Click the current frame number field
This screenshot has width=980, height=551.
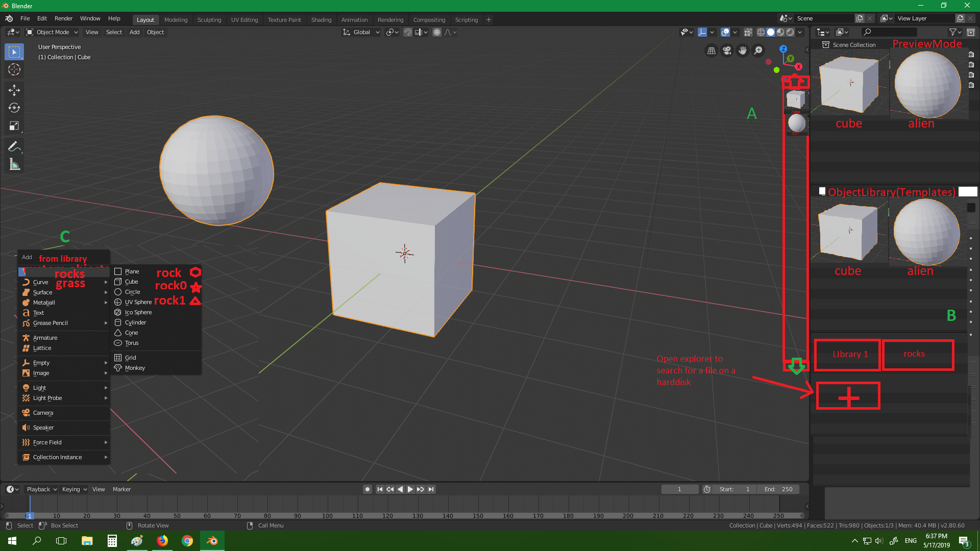679,489
